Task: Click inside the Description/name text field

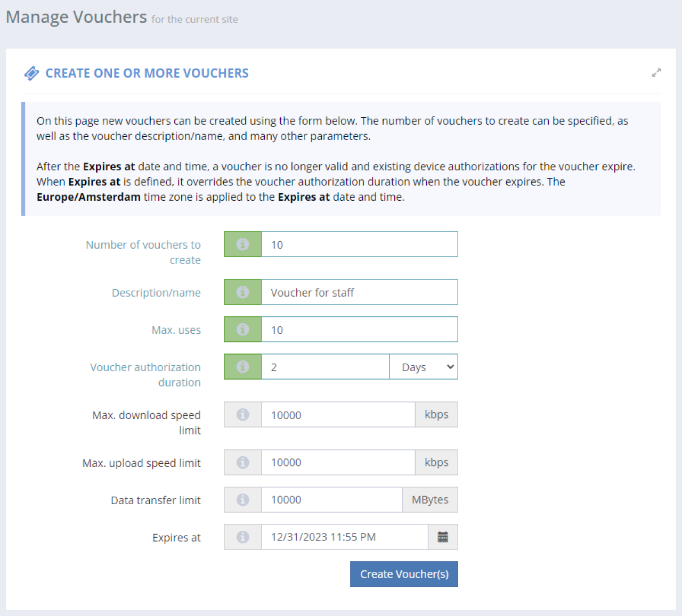Action: click(359, 292)
